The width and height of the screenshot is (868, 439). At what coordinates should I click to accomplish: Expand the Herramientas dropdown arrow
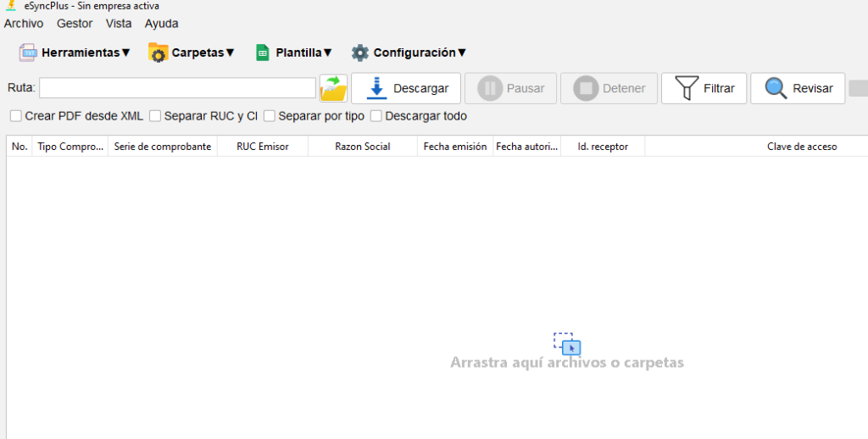(126, 53)
